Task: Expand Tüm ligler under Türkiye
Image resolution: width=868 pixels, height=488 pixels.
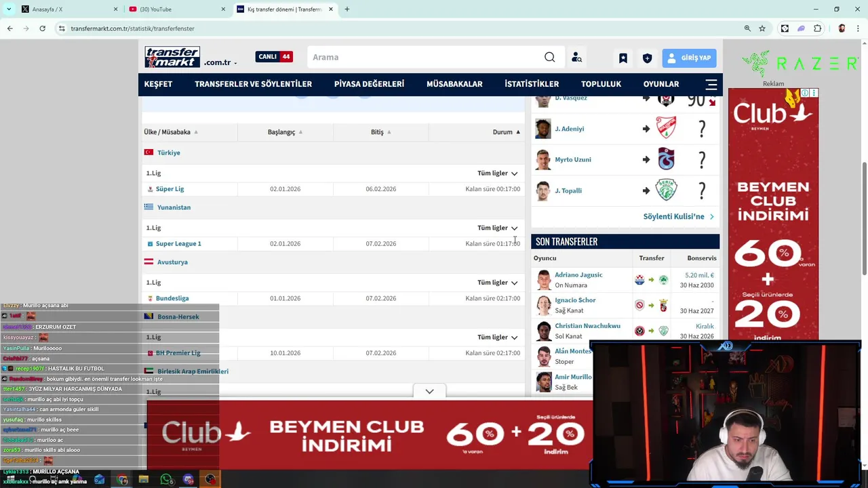Action: [498, 174]
